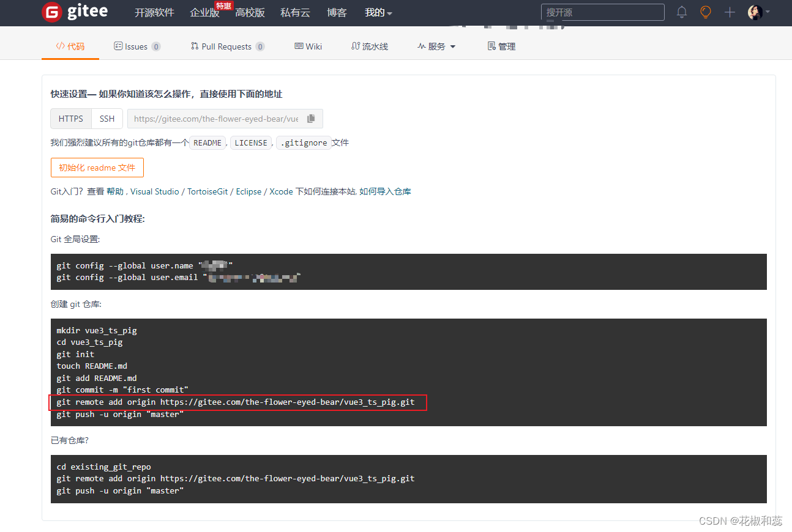
Task: Open Eclipse guide link
Action: (x=249, y=191)
